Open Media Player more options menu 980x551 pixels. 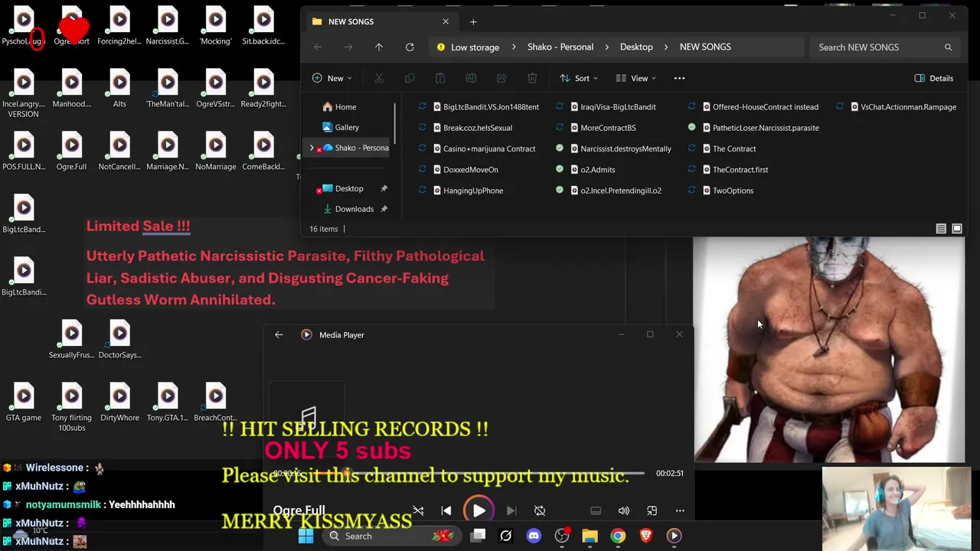coord(680,510)
